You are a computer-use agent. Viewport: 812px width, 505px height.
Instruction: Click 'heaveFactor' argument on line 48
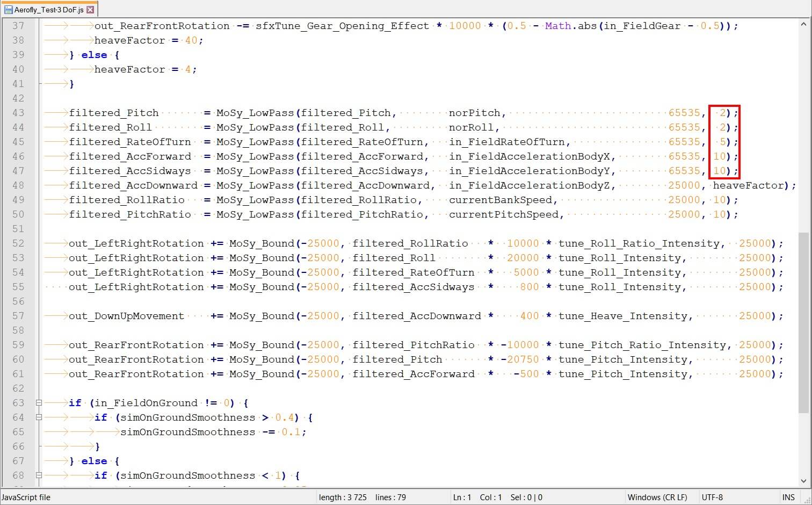tap(748, 185)
